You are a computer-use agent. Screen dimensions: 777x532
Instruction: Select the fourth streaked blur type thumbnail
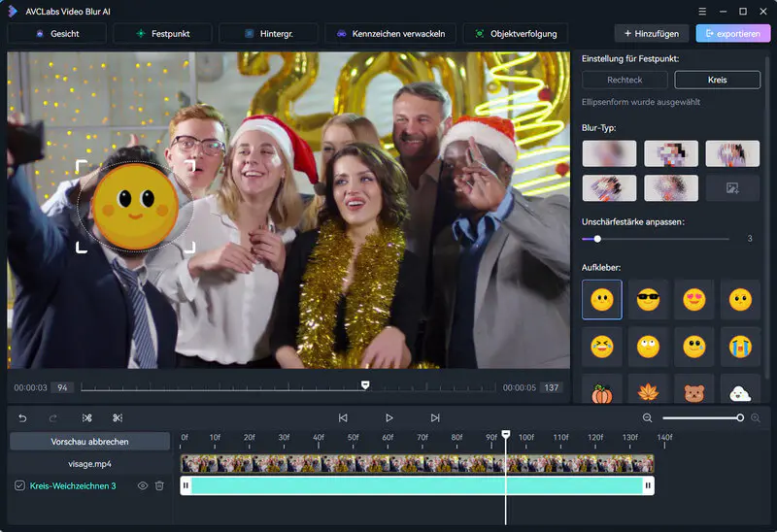[x=609, y=188]
